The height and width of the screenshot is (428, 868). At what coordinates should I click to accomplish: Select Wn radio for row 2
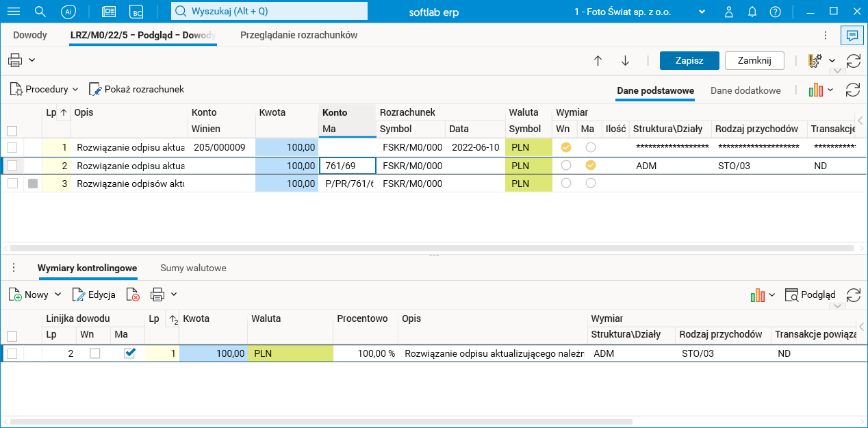(565, 165)
